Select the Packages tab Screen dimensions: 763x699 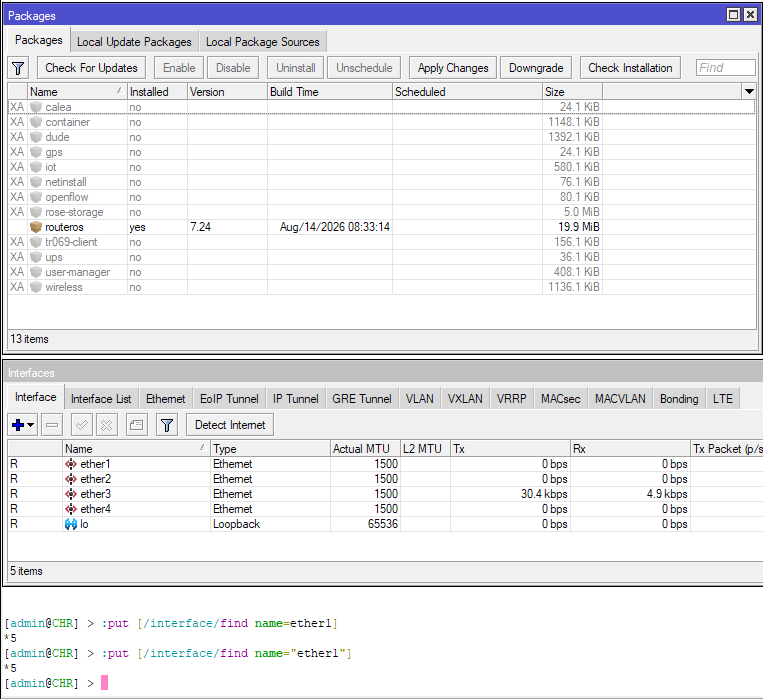click(x=39, y=40)
